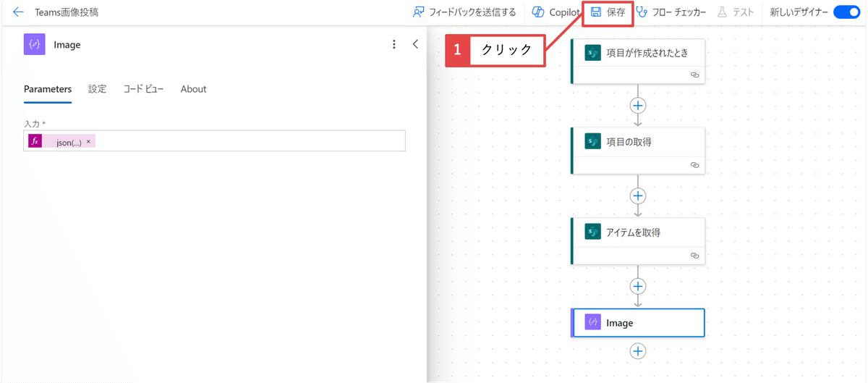Click the Image title in panel header
This screenshot has width=868, height=383.
point(67,45)
